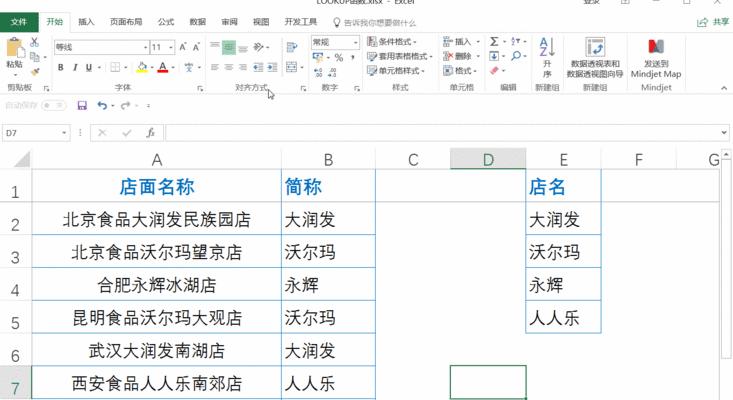Click the Save floppy disk icon
The height and width of the screenshot is (400, 733).
[x=82, y=106]
